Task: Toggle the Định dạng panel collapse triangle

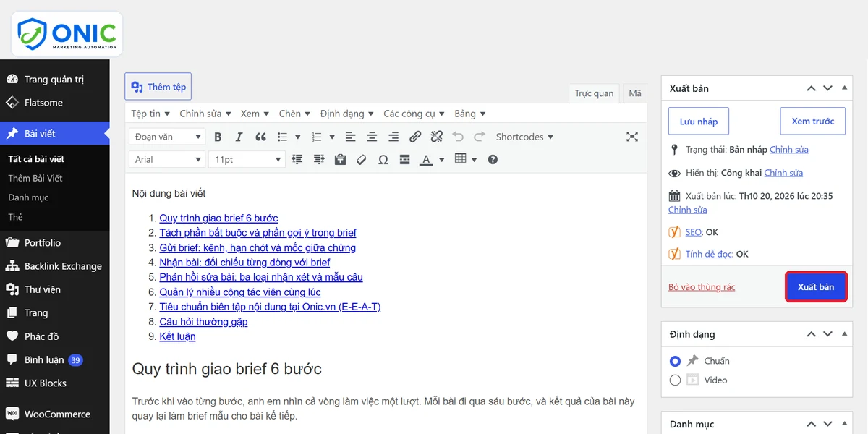Action: [x=844, y=334]
